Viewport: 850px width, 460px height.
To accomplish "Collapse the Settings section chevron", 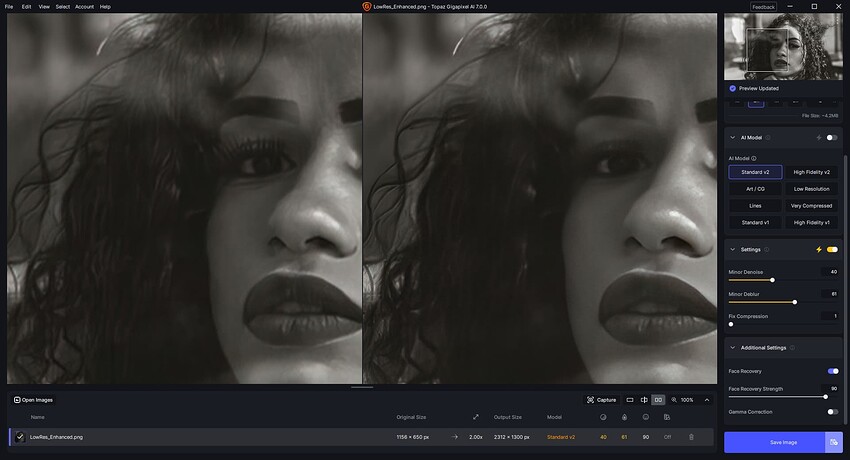I will [x=732, y=250].
